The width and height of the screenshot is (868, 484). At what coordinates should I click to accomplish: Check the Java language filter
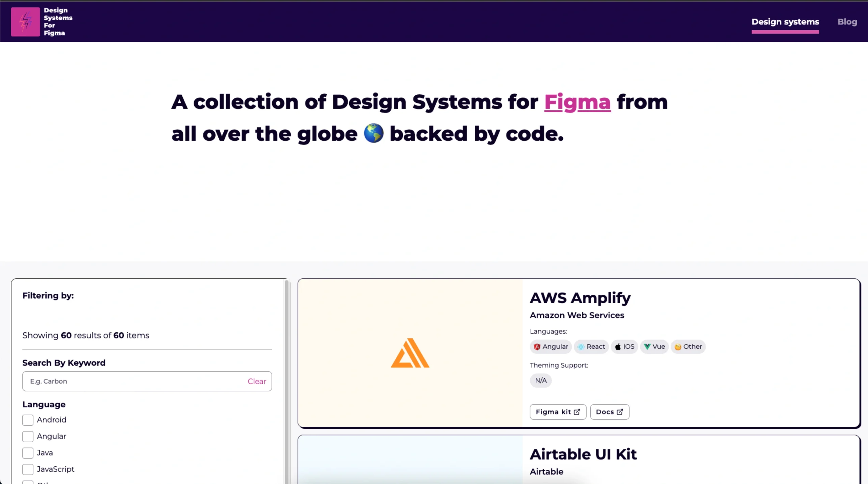pos(28,453)
